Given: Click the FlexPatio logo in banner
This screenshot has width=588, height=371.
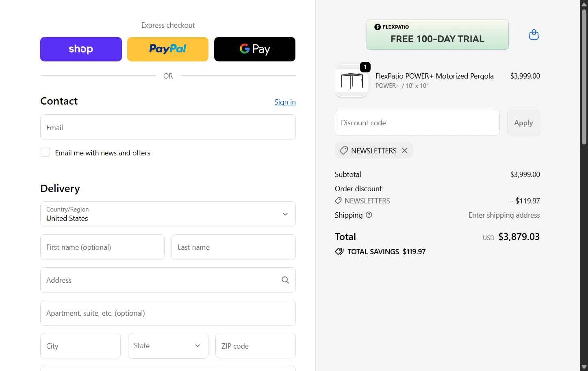Looking at the screenshot, I should [392, 27].
